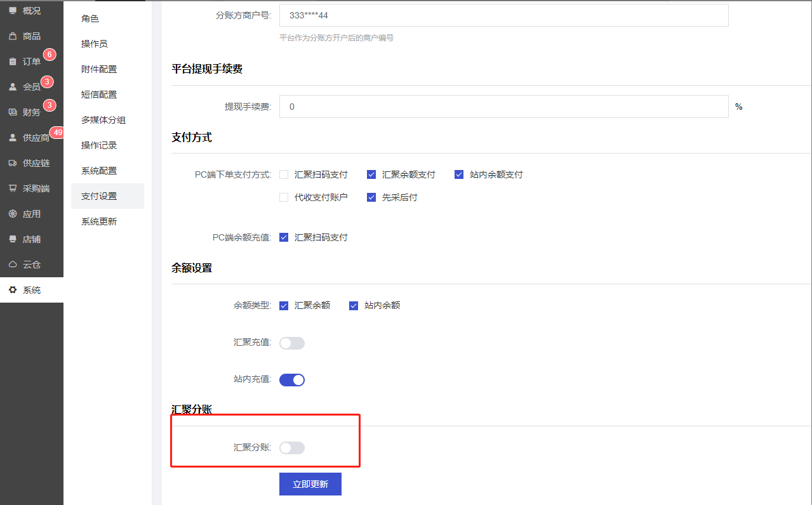This screenshot has width=812, height=505.
Task: Open 商品 products via its bag icon
Action: coord(13,36)
